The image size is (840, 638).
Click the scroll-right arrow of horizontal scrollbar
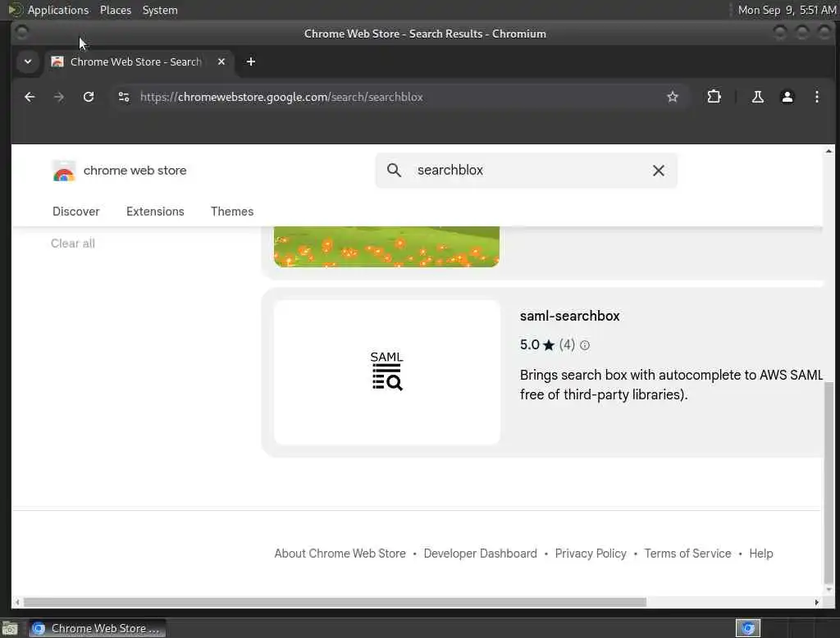coord(816,602)
